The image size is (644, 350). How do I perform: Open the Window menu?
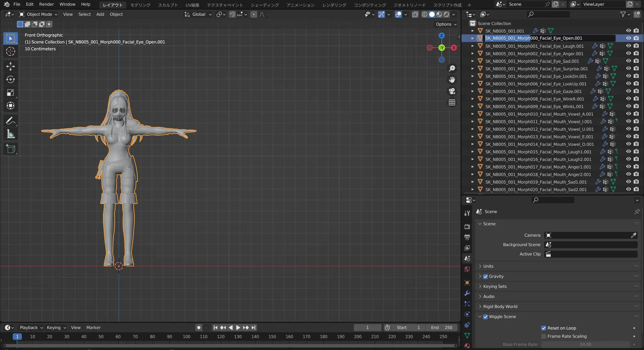pos(67,4)
